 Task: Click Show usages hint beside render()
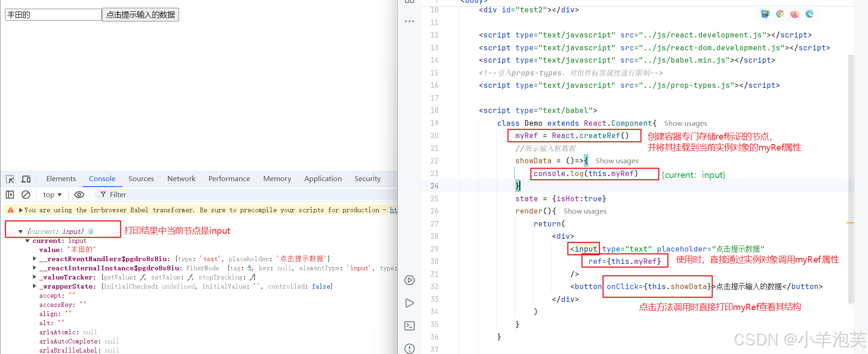point(585,211)
